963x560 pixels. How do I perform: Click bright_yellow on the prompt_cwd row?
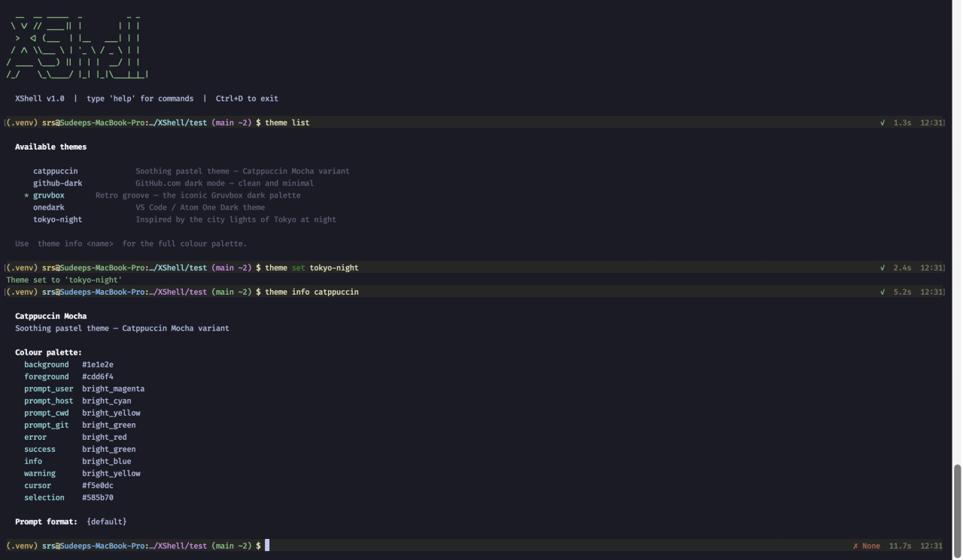point(111,413)
